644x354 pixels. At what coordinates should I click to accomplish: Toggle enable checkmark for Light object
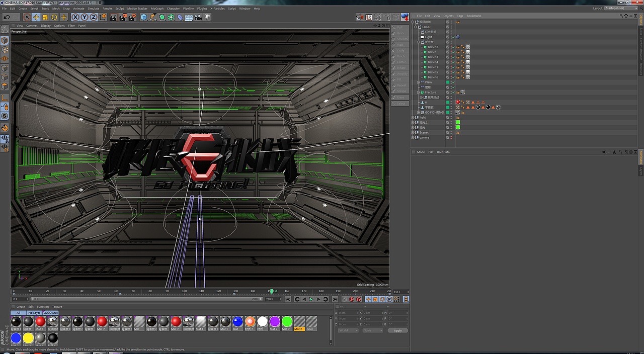pyautogui.click(x=453, y=37)
